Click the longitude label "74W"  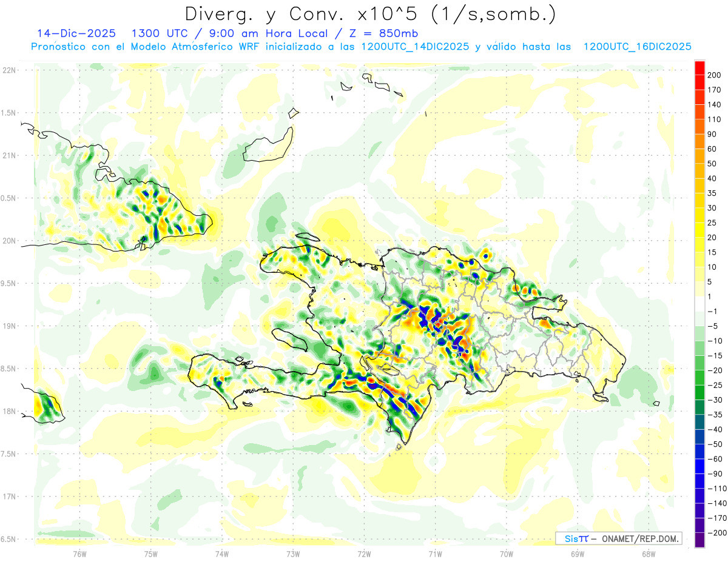tap(222, 554)
